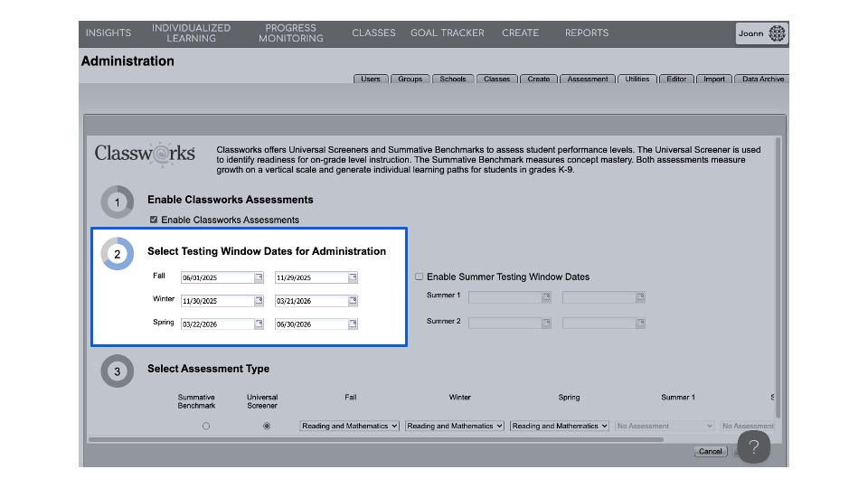This screenshot has width=868, height=488.
Task: Open the Insights menu
Action: tap(108, 33)
